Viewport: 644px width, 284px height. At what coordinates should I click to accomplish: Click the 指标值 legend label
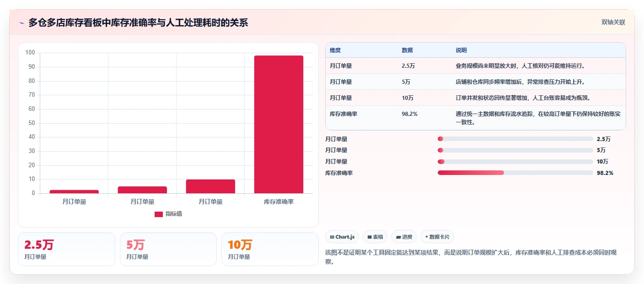[174, 214]
